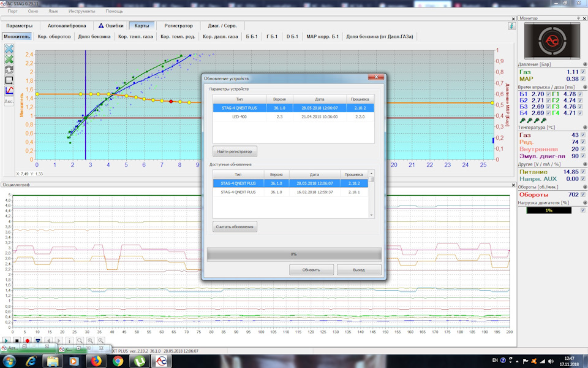Click the AC STAG taskbar icon
588x368 pixels.
point(161,361)
